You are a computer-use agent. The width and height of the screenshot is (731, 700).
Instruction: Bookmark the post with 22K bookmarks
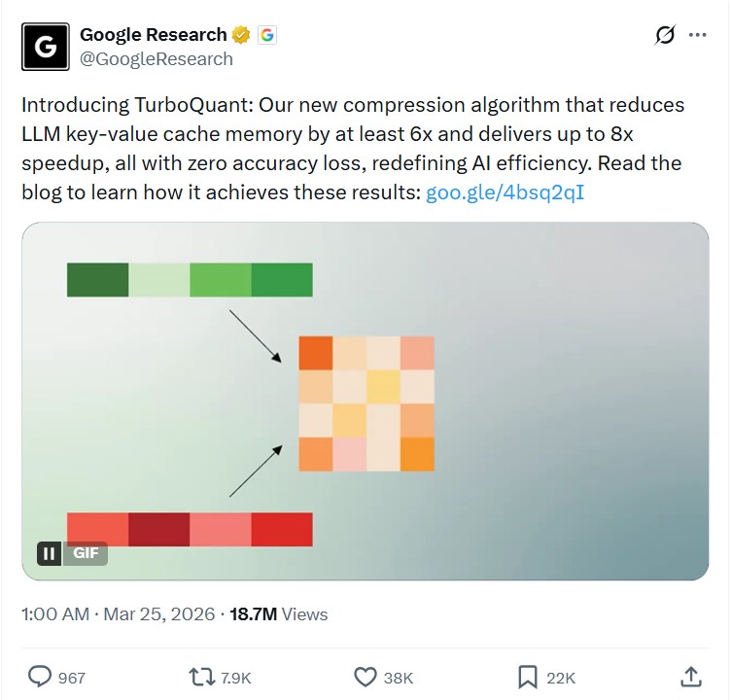coord(528,677)
